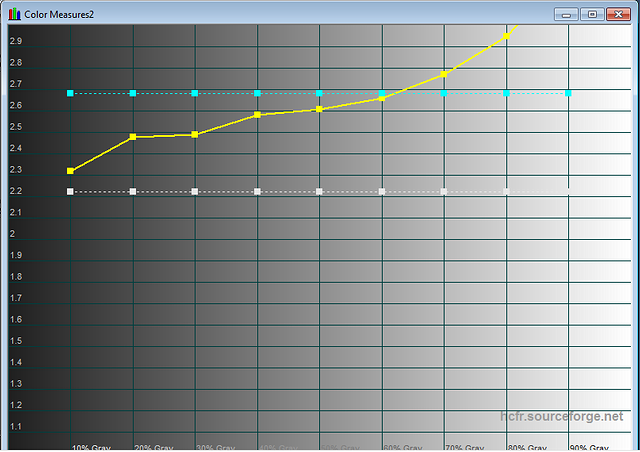The image size is (640, 452).
Task: Click cyan reference marker at 90% Gray
Action: tap(568, 93)
